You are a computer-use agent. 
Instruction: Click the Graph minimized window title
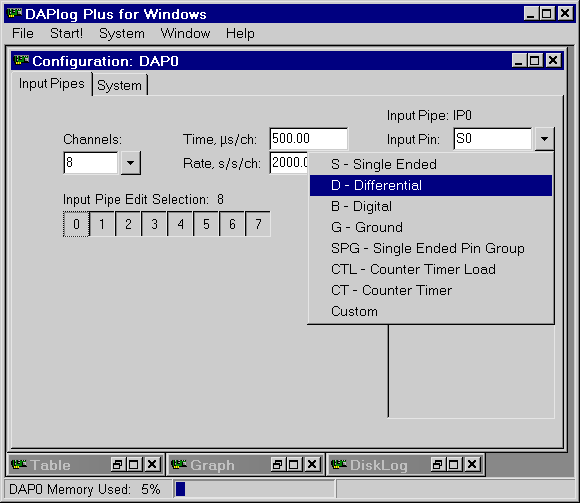pos(212,465)
